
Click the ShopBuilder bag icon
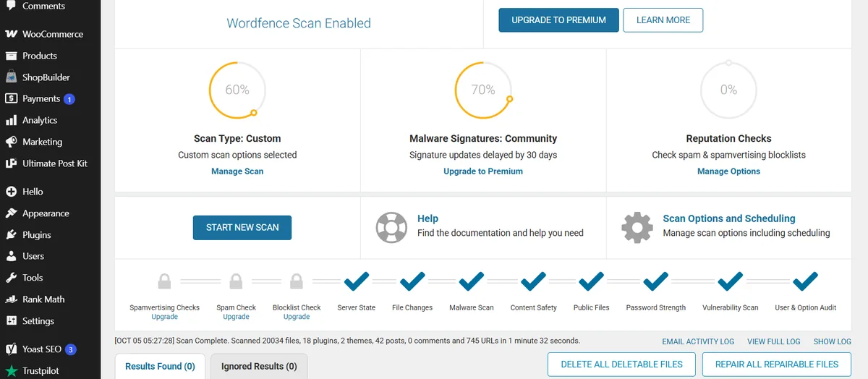[11, 77]
